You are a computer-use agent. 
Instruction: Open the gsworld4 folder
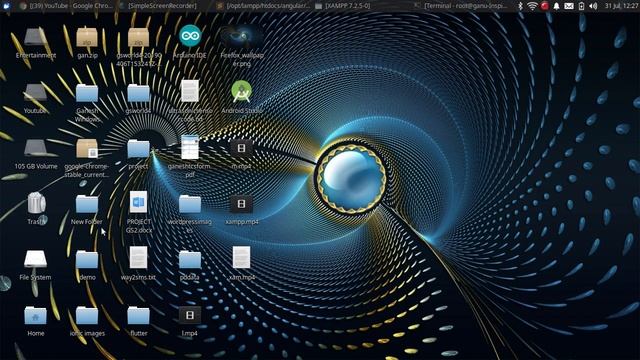click(138, 93)
